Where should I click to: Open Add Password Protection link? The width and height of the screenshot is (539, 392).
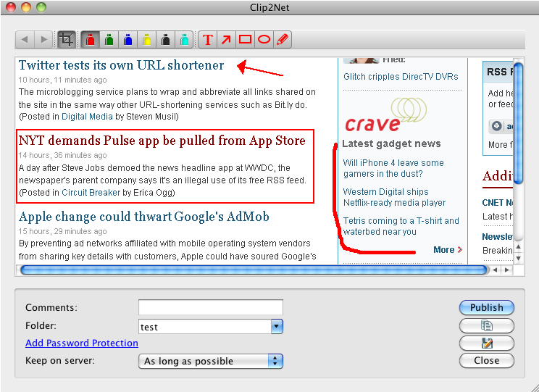click(x=82, y=343)
